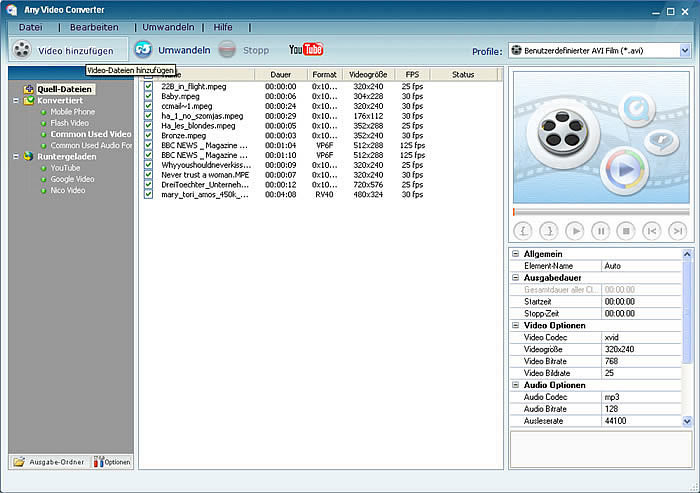Image resolution: width=700 pixels, height=493 pixels.
Task: Select Common Used Video in sidebar
Action: 91,134
